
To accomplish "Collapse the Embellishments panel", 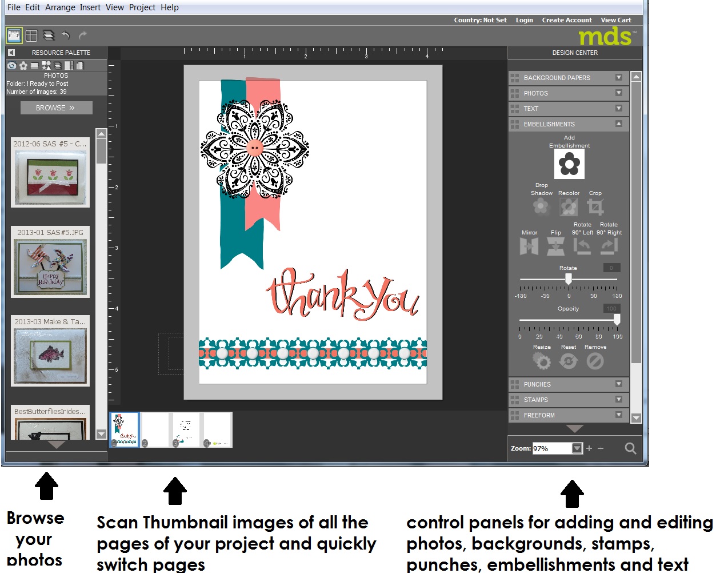I will [x=618, y=124].
